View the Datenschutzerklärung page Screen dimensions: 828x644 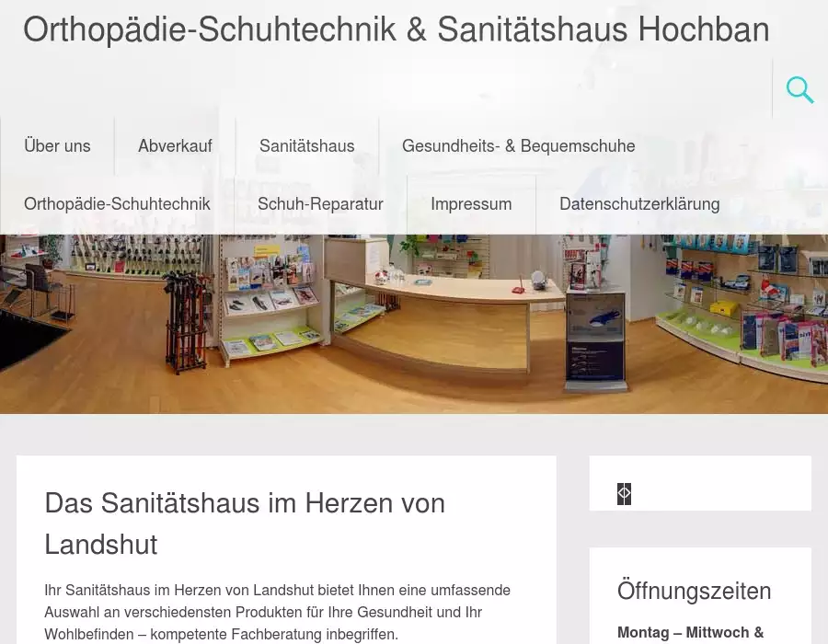(639, 203)
